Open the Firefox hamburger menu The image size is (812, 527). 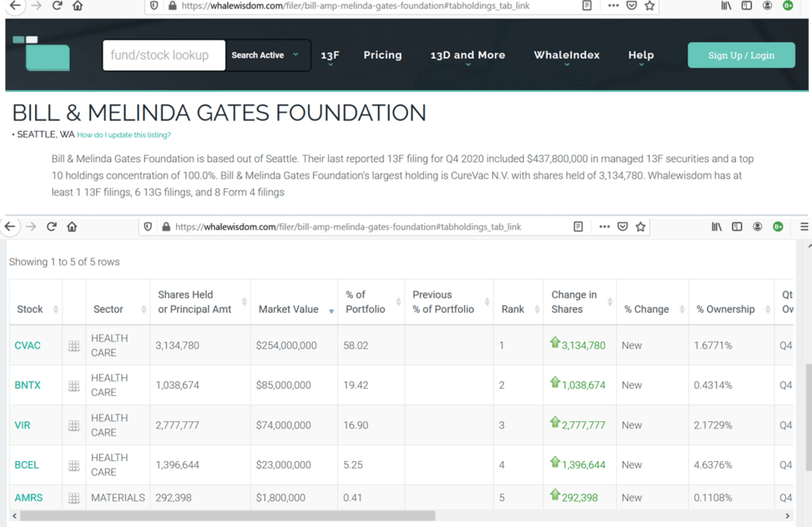(802, 226)
